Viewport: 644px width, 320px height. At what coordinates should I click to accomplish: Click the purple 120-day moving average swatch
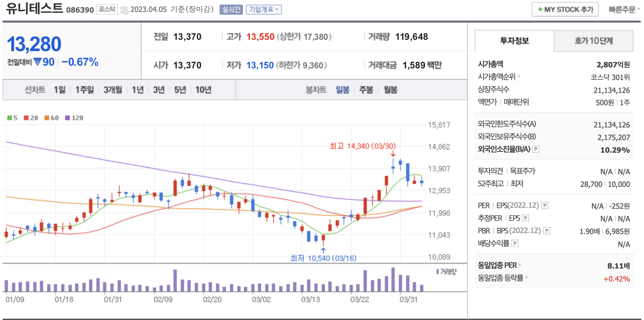67,118
